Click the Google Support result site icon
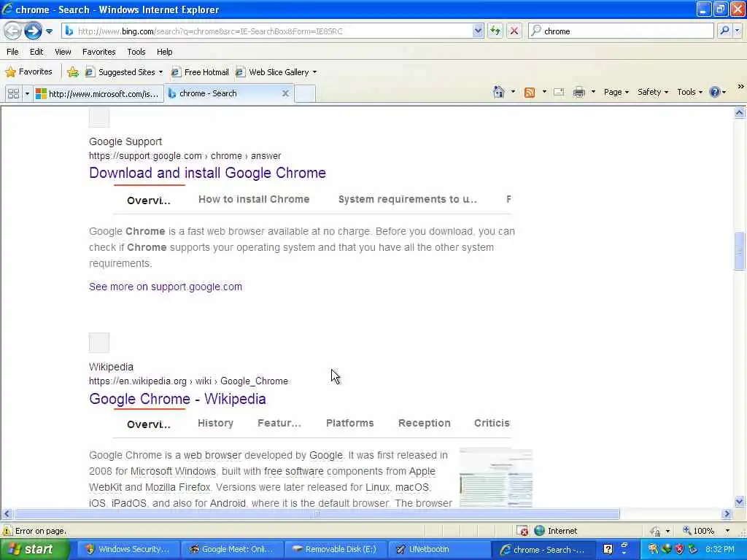This screenshot has height=560, width=747. point(99,117)
